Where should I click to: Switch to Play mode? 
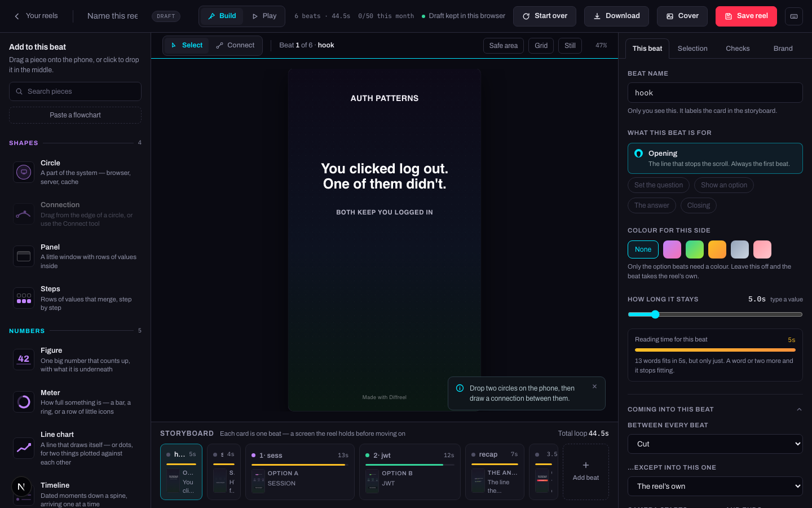[264, 16]
